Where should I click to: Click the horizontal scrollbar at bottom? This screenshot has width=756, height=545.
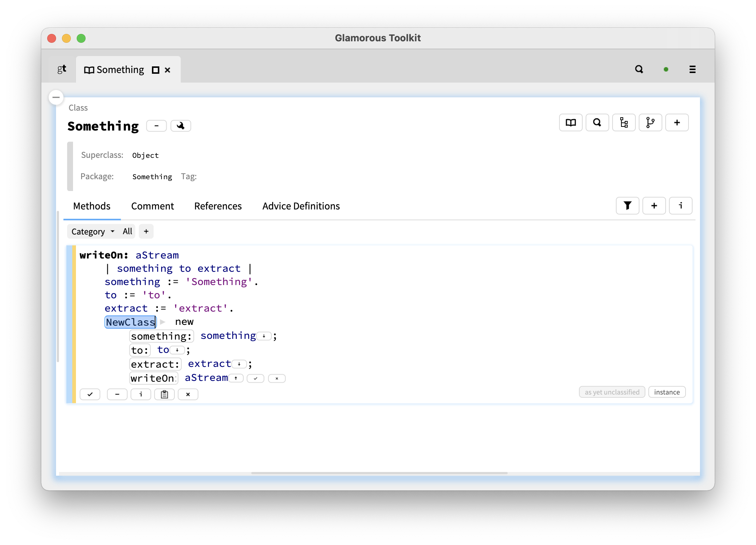coord(379,473)
